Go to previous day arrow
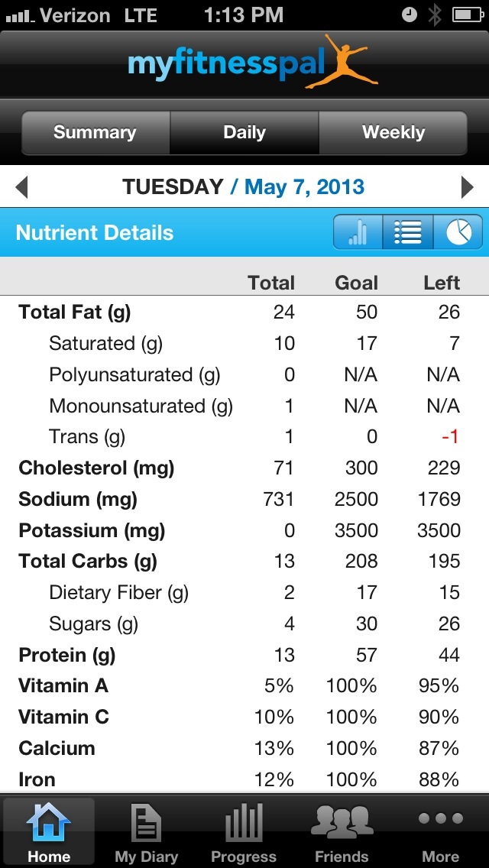489x868 pixels. point(21,187)
